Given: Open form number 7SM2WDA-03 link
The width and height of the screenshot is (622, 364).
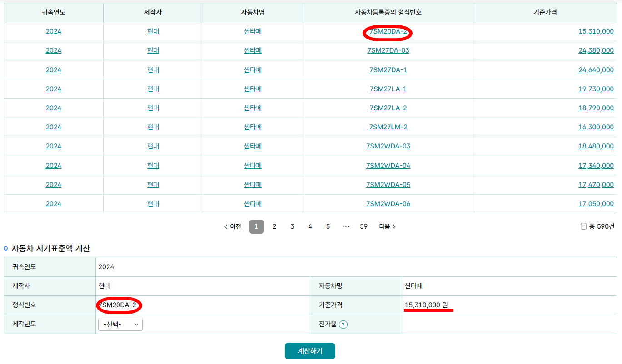Looking at the screenshot, I should click(x=388, y=146).
